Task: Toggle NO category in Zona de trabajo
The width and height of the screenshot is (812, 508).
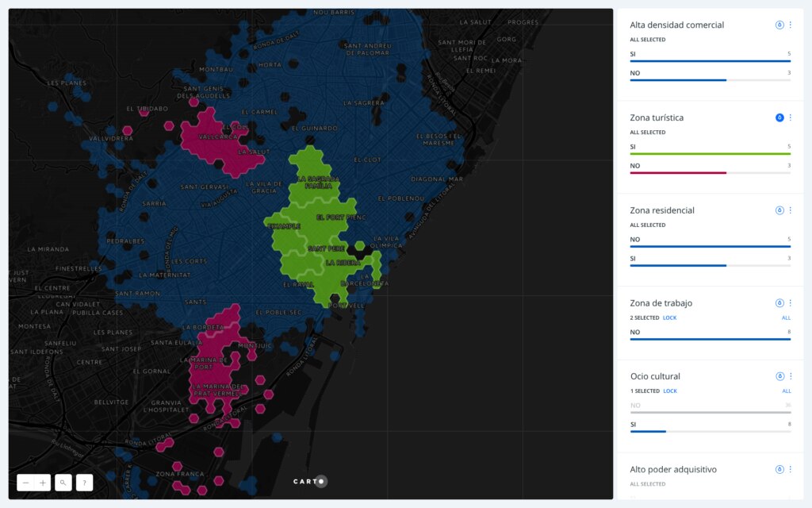Action: 710,335
